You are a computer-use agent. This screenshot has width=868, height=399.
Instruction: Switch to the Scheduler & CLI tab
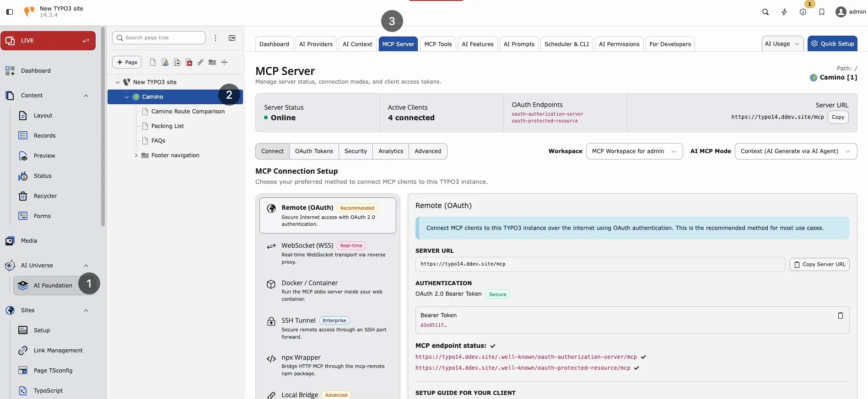click(x=566, y=44)
